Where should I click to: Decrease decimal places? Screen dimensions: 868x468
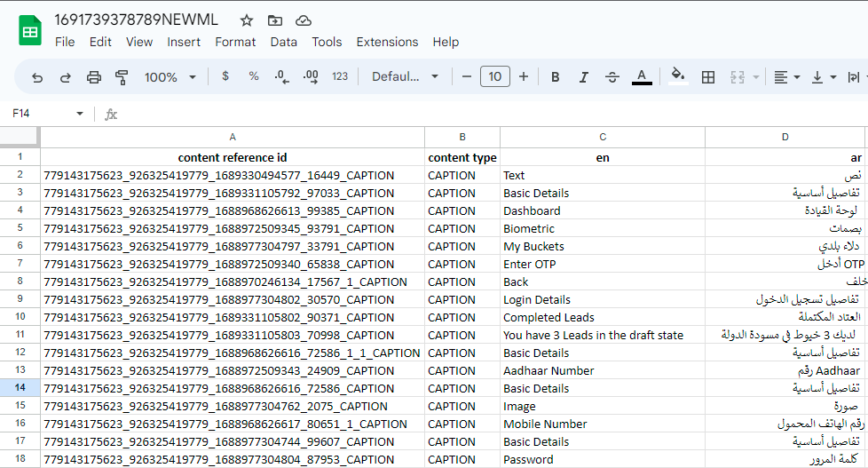pos(281,76)
